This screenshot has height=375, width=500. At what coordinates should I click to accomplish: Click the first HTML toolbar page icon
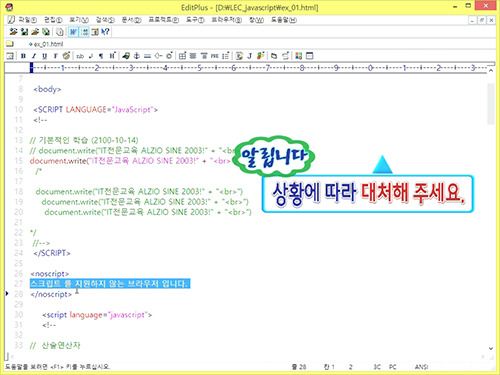click(10, 56)
